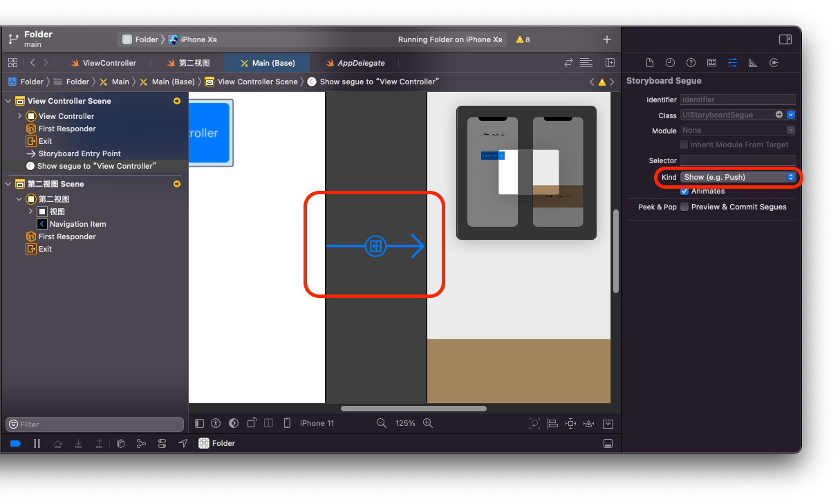Viewport: 840px width, 504px height.
Task: Open the Size inspector ruler icon
Action: (x=753, y=63)
